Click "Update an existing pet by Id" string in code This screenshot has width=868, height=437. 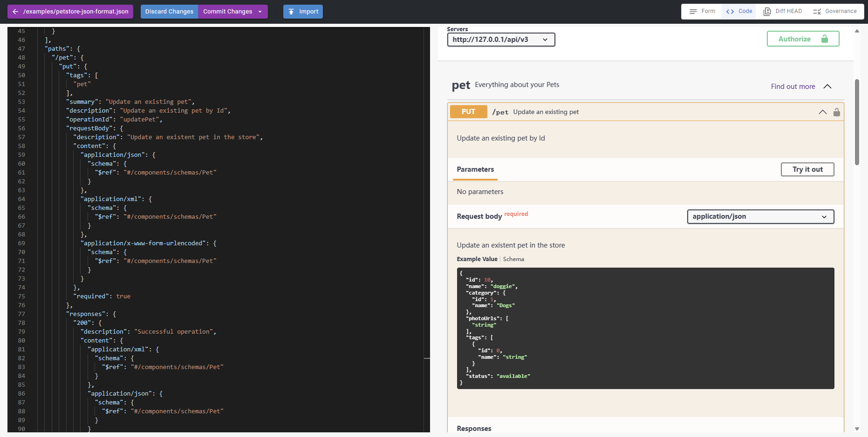[173, 111]
